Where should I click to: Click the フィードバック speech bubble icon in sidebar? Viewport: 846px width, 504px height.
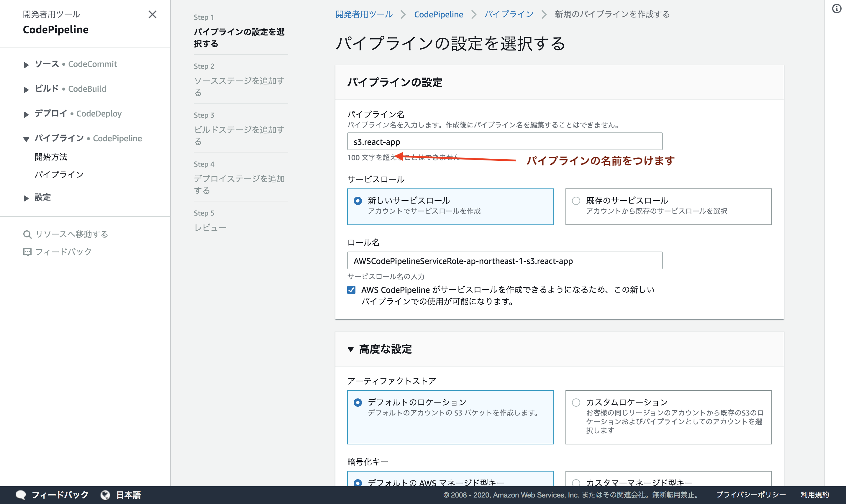point(27,252)
